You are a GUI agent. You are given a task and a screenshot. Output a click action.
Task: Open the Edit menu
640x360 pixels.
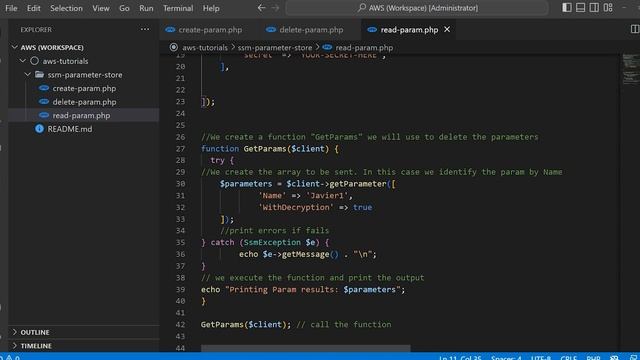click(33, 8)
